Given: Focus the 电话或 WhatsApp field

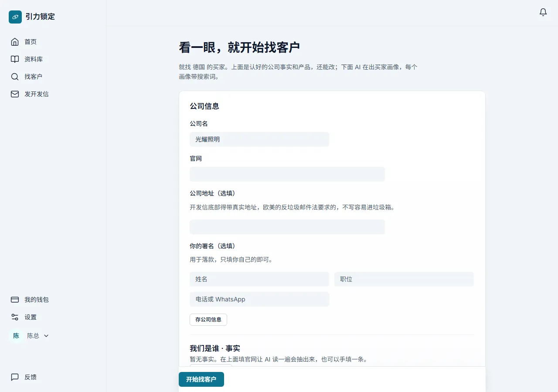Looking at the screenshot, I should pos(259,299).
